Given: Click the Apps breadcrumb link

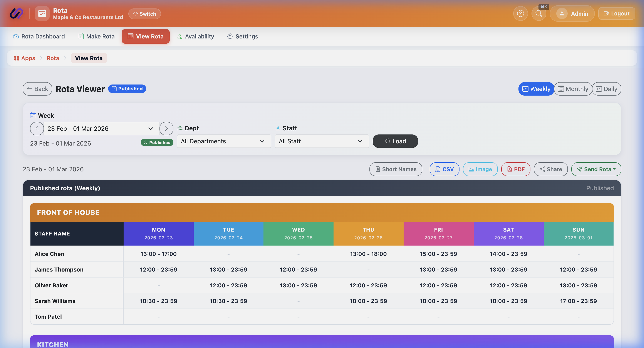Looking at the screenshot, I should pyautogui.click(x=25, y=58).
